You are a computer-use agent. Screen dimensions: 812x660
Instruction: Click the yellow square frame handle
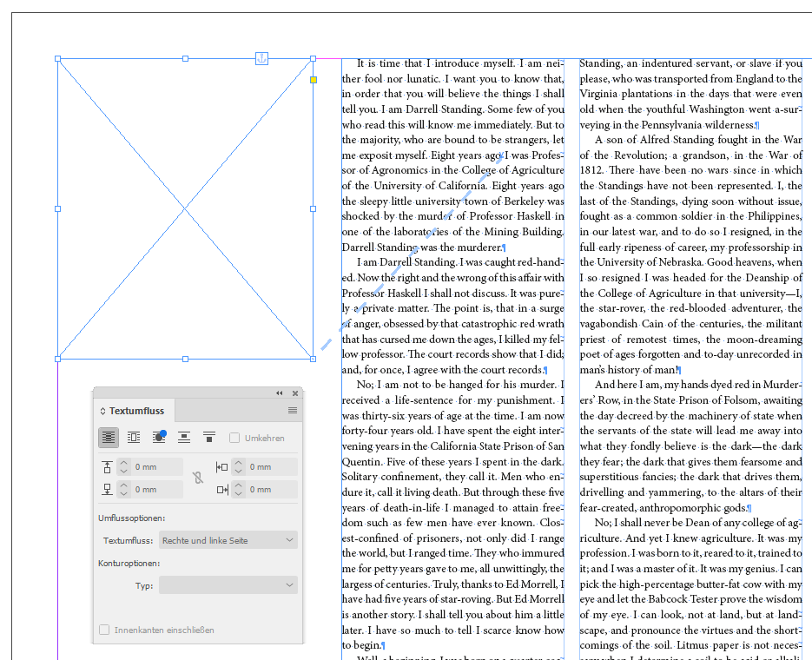tap(314, 80)
